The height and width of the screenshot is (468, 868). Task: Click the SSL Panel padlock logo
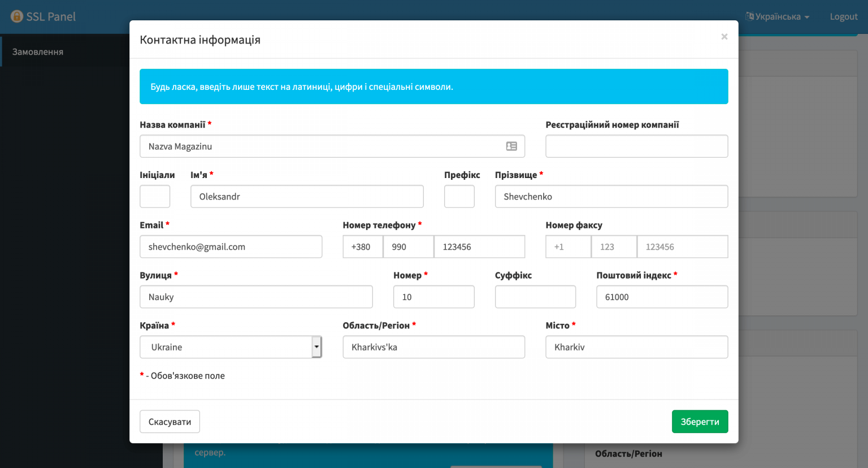(x=17, y=16)
